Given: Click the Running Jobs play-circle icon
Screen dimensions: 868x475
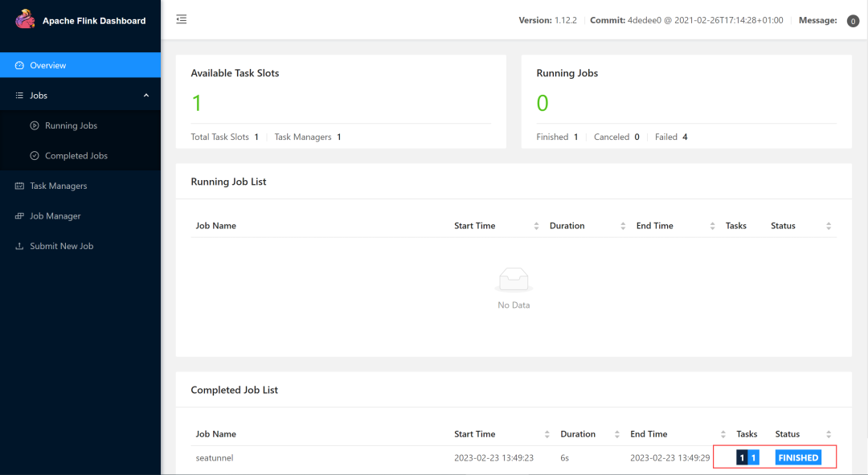Looking at the screenshot, I should click(35, 125).
